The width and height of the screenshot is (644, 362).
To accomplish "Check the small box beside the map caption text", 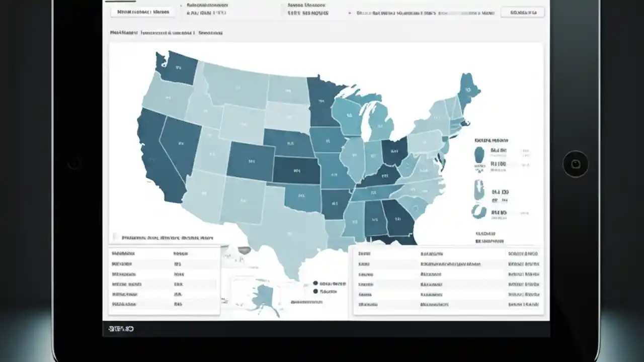I will coord(115,237).
